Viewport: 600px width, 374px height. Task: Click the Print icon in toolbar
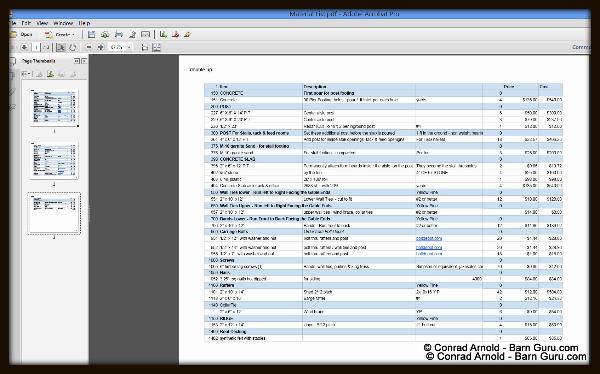119,34
